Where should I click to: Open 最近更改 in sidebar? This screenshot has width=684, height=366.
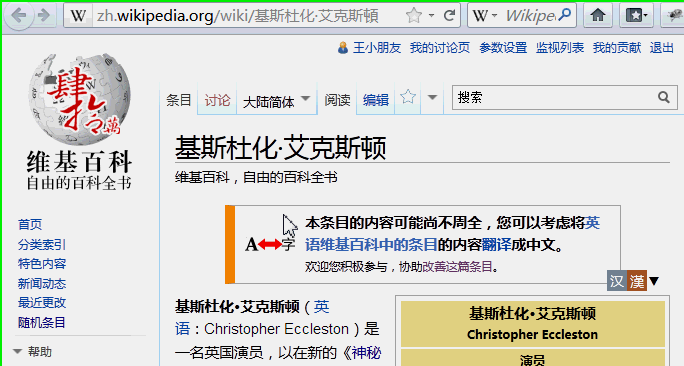[x=42, y=303]
